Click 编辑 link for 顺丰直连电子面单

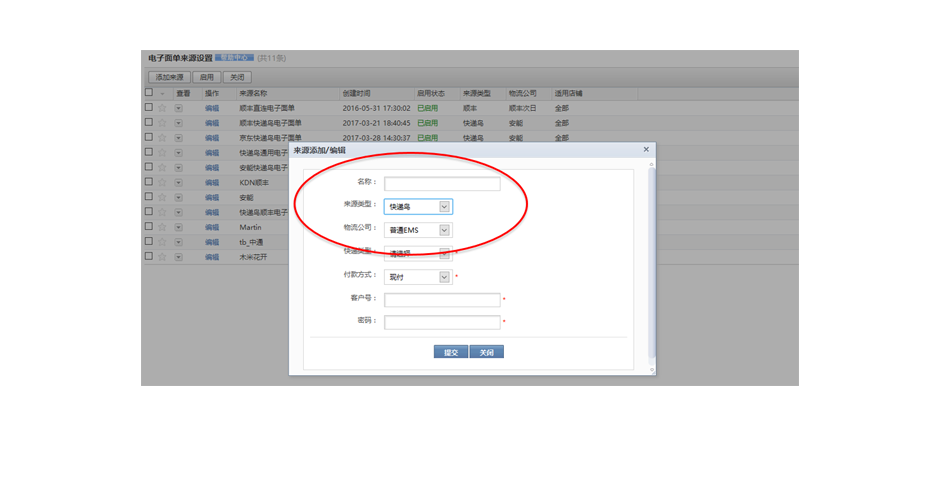pos(212,107)
